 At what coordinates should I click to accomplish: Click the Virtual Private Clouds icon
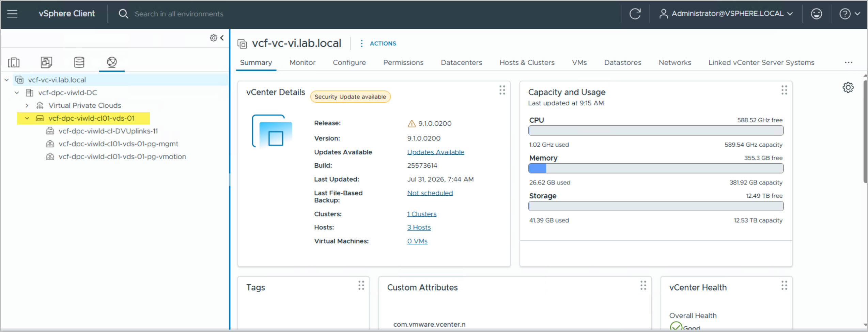pyautogui.click(x=40, y=105)
